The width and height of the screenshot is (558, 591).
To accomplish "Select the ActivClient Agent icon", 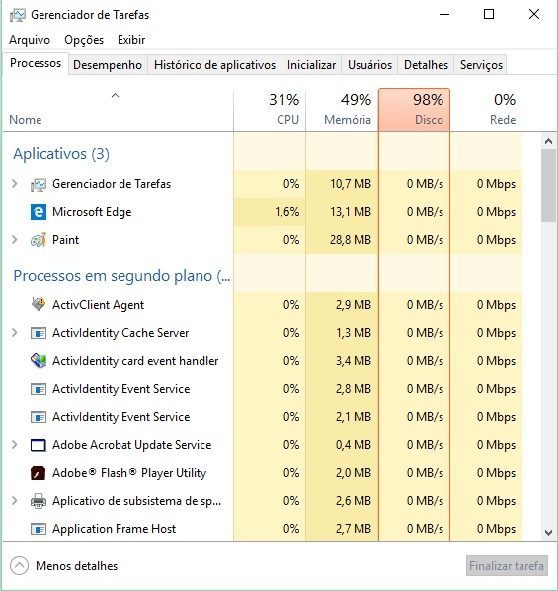I will pos(38,305).
